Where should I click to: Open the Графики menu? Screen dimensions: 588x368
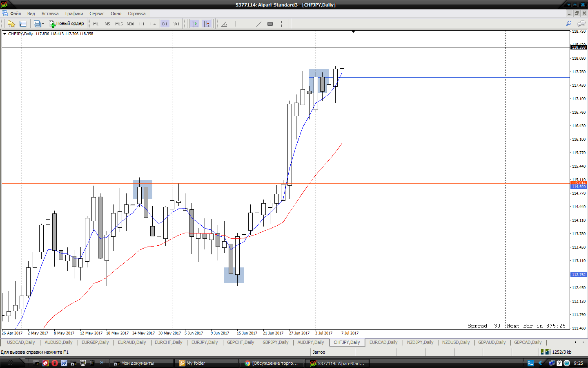point(74,13)
